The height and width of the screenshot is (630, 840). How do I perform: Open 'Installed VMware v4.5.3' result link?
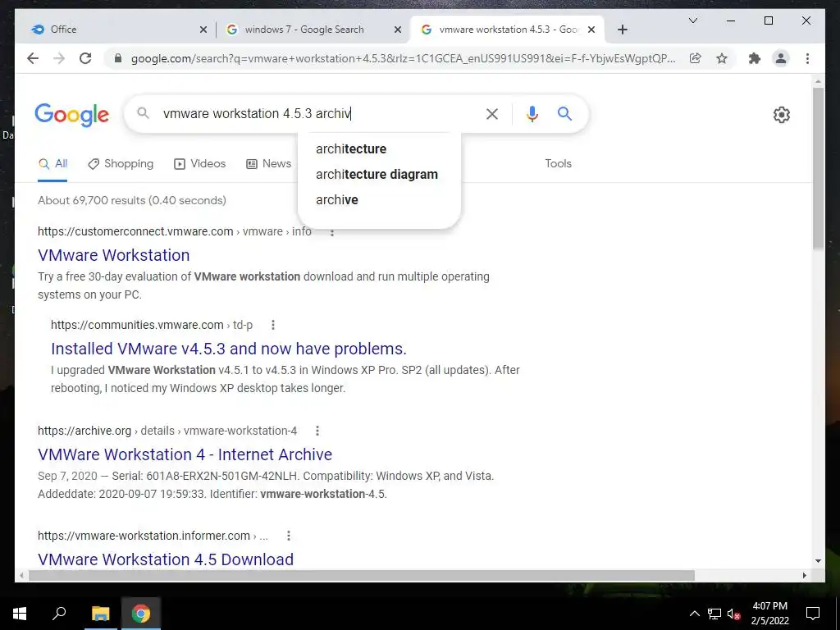[229, 349]
